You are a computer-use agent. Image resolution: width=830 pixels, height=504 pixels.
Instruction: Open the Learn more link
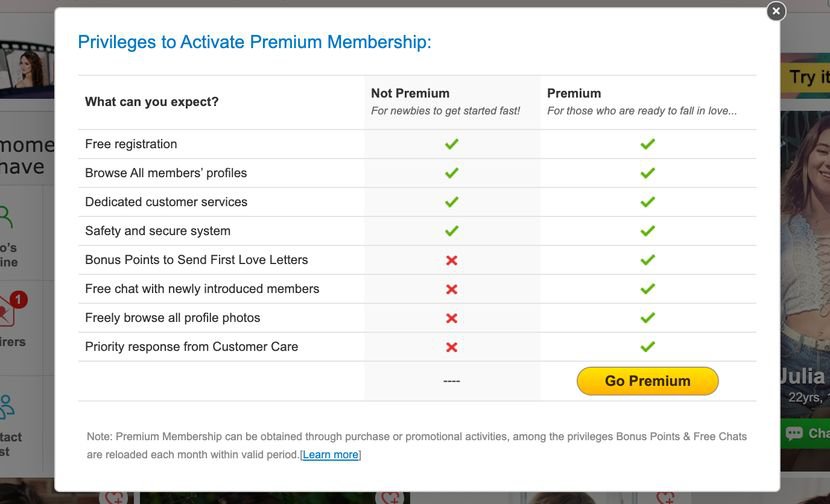[x=330, y=455]
